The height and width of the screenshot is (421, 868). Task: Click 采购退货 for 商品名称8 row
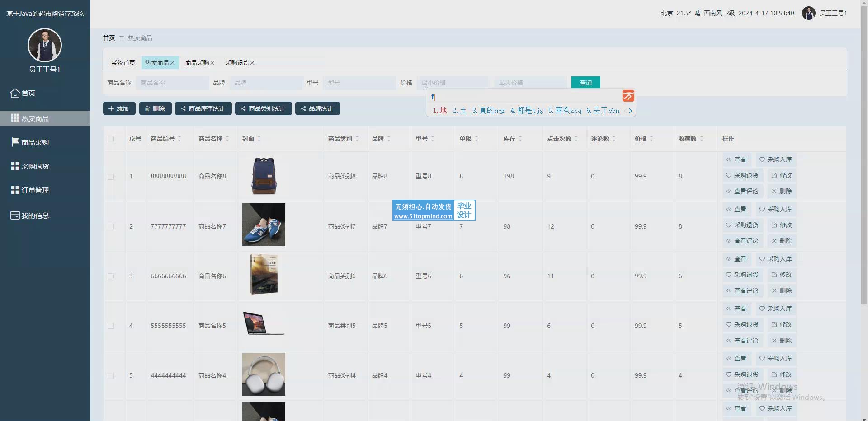742,175
